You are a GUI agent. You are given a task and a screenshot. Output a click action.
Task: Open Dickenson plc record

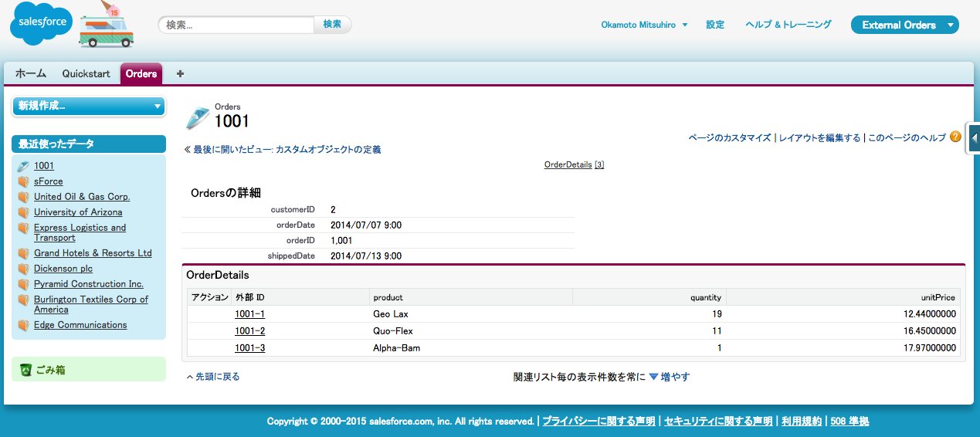click(x=63, y=269)
